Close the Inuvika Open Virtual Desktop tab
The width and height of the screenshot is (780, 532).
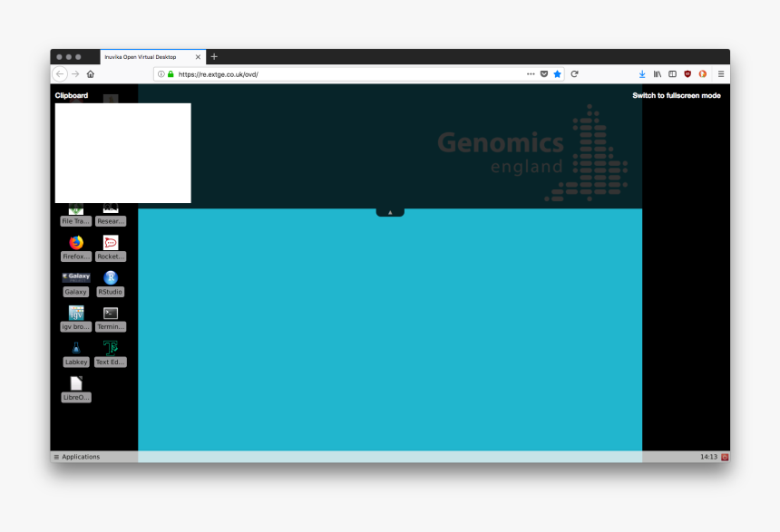pyautogui.click(x=198, y=57)
